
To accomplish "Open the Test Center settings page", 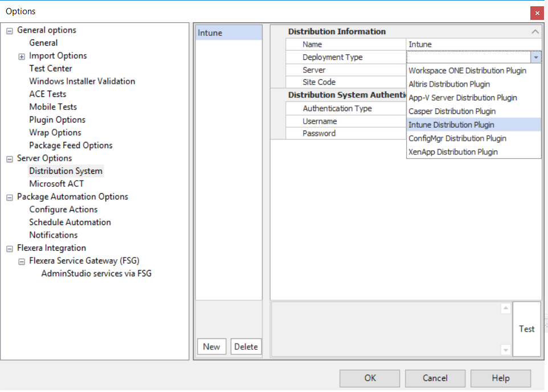I will [51, 68].
